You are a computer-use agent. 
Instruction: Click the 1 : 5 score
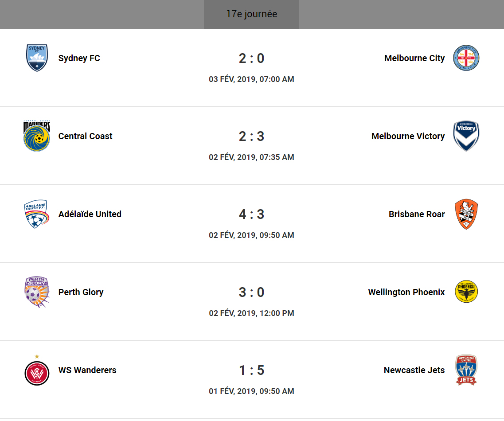tap(251, 370)
